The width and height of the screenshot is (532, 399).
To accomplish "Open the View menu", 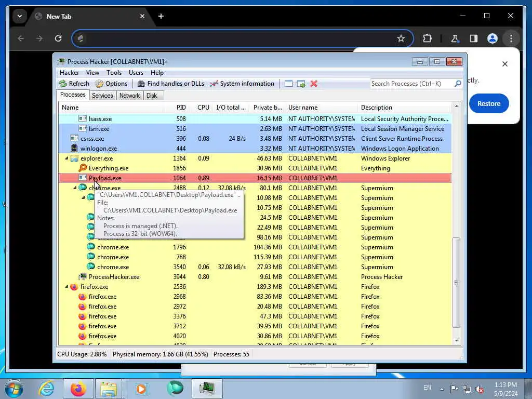I will point(92,73).
